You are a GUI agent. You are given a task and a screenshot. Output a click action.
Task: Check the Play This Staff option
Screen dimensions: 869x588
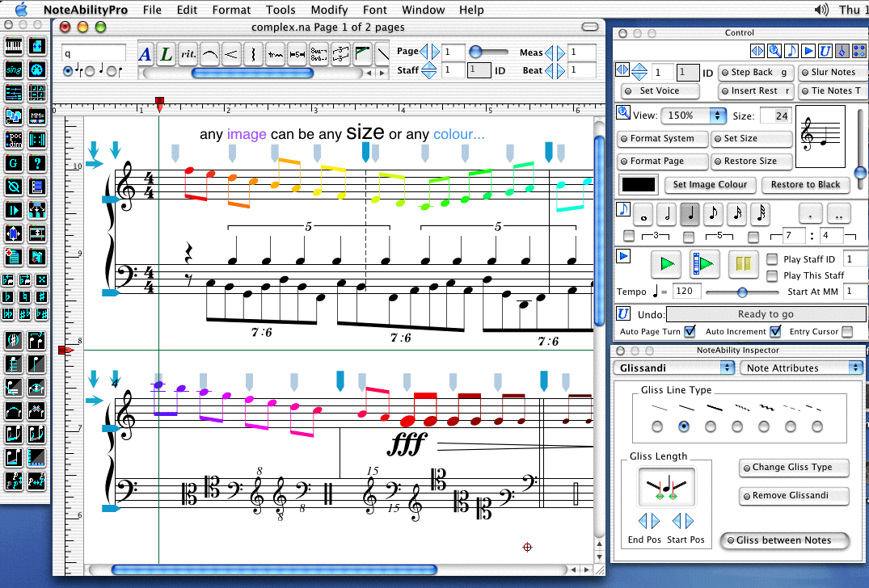point(772,275)
